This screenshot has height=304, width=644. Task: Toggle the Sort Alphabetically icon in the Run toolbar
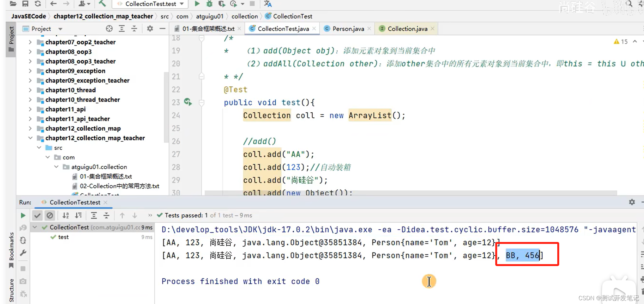tap(66, 215)
